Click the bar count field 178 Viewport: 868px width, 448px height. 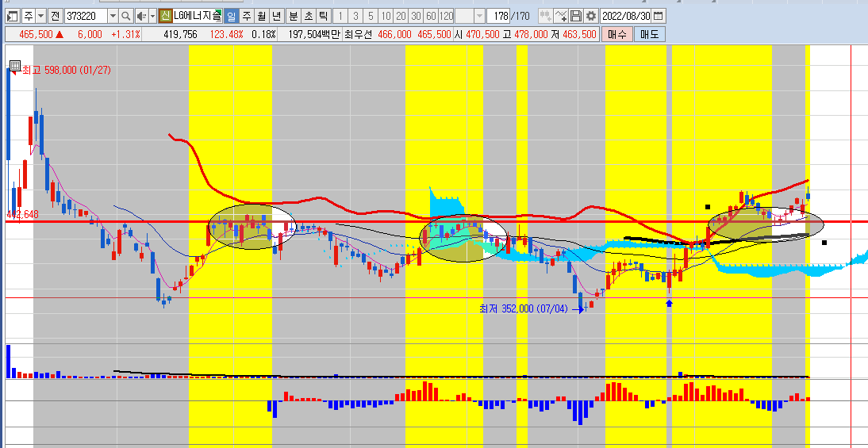point(497,16)
